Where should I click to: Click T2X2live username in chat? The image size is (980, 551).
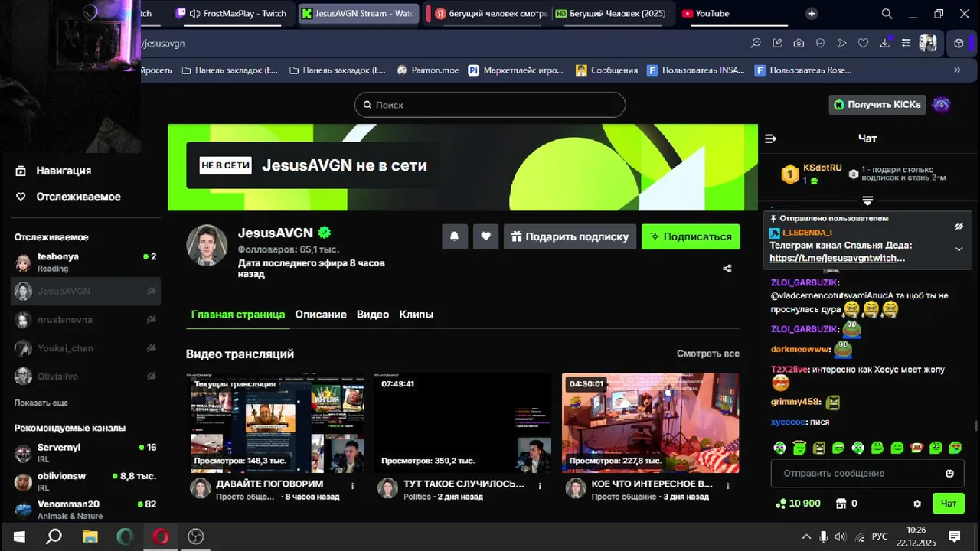coord(789,369)
